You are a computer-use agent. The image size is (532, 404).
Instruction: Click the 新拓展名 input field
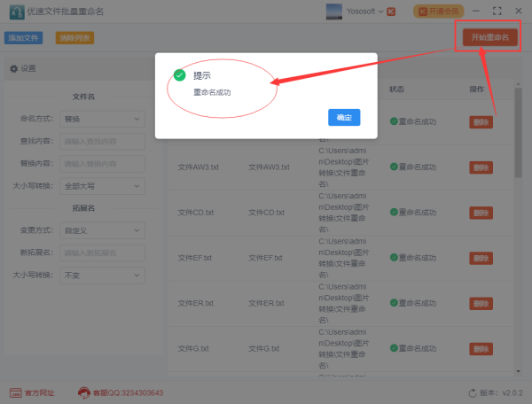coord(102,252)
